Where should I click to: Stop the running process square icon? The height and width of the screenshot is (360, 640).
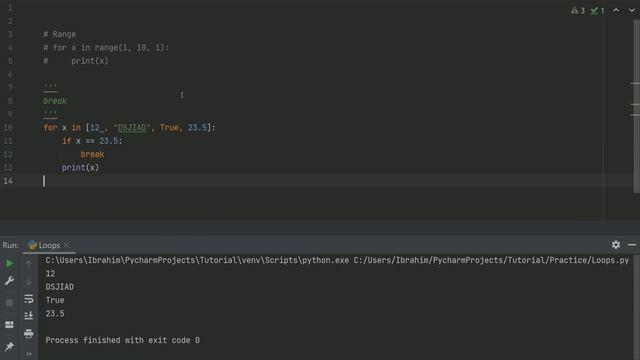coord(9,303)
